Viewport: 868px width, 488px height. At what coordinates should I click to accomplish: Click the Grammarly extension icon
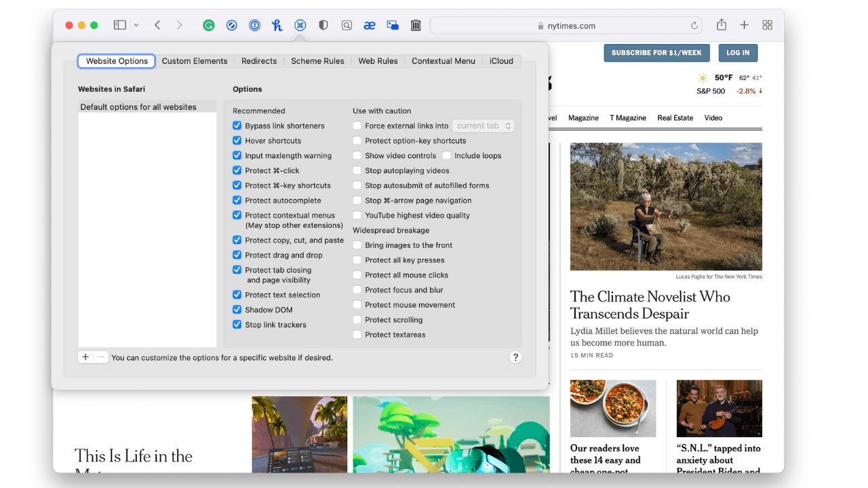pos(209,25)
